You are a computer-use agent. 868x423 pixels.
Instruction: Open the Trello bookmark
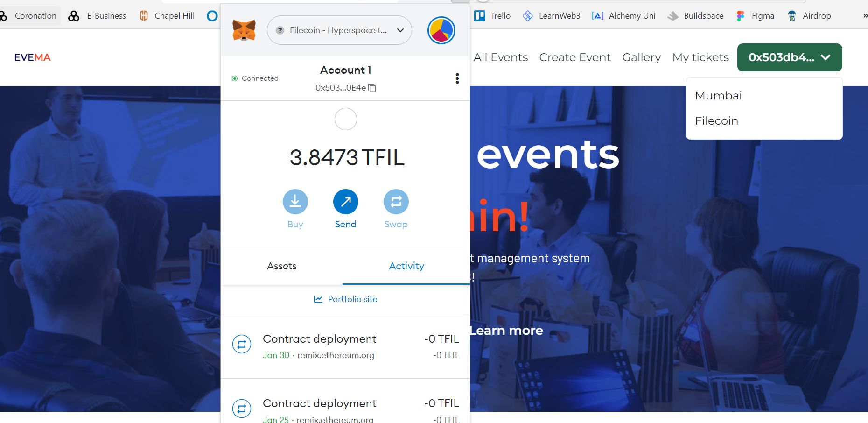[492, 16]
